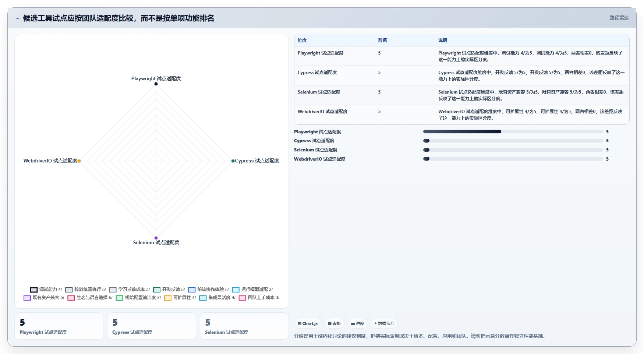Click the Cypress 试点适配度 radar axis label

tap(257, 161)
